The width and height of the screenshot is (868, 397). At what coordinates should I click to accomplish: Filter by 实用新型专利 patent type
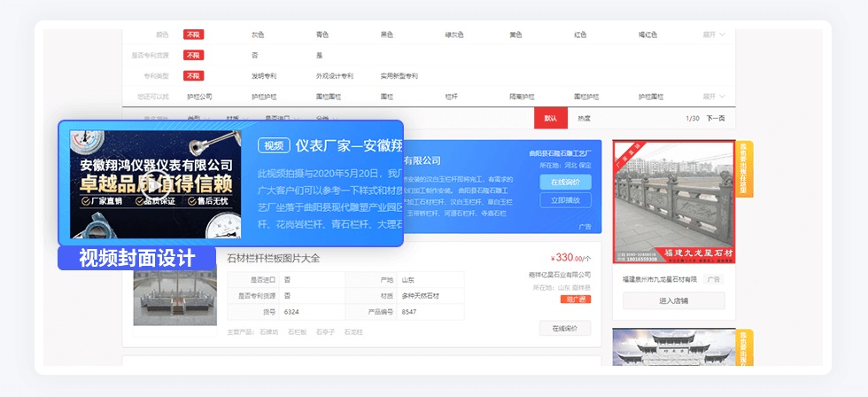[x=399, y=76]
